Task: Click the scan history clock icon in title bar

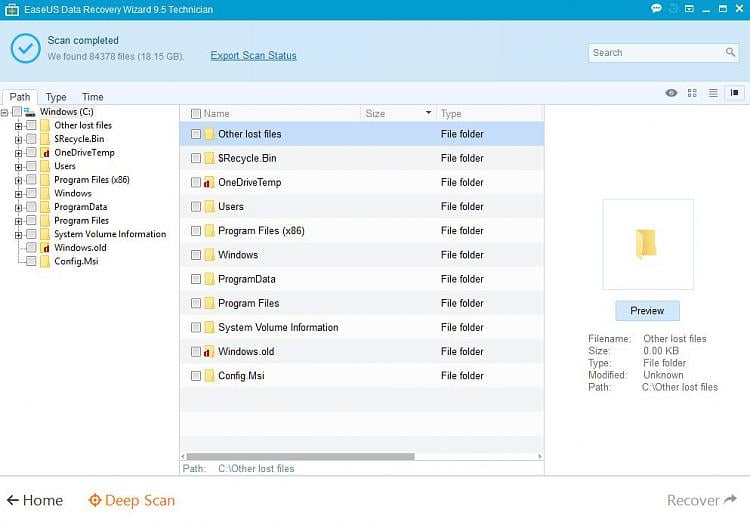Action: tap(673, 9)
